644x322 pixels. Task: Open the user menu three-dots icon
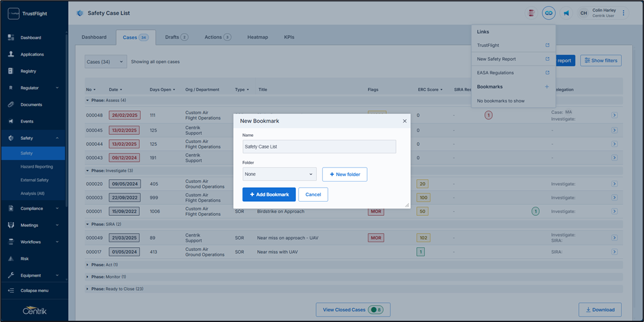(x=624, y=13)
